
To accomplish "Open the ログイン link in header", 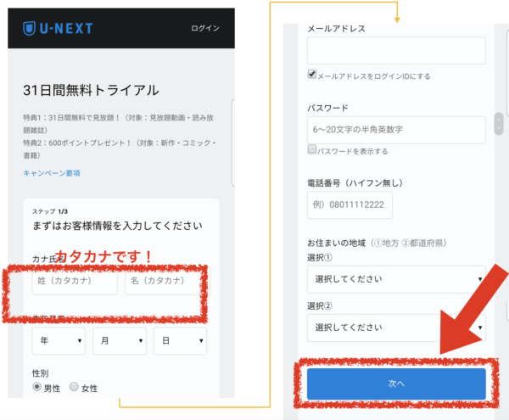I will tap(205, 28).
